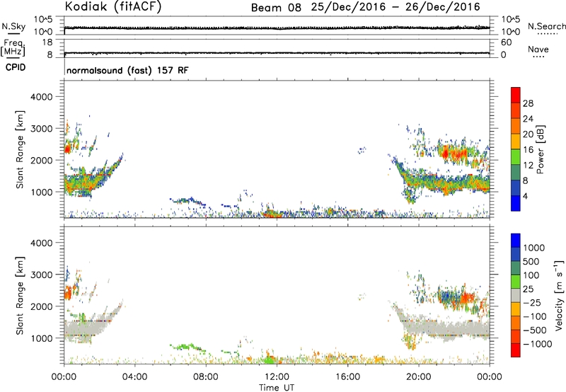Select the "Freq. [MHz]" axis label

point(13,47)
